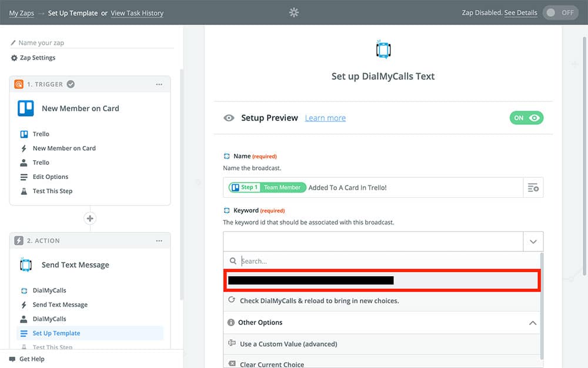Image resolution: width=588 pixels, height=368 pixels.
Task: Select Clear Current Choice option
Action: pyautogui.click(x=272, y=364)
